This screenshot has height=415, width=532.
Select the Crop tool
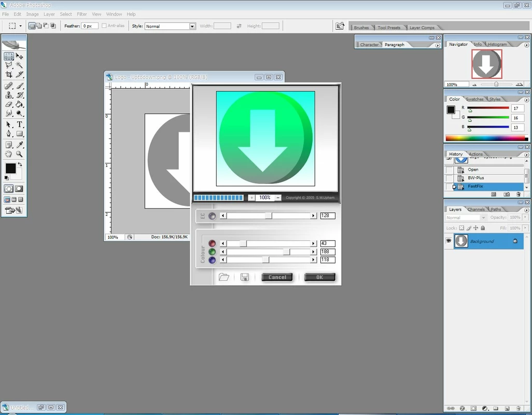pyautogui.click(x=9, y=74)
